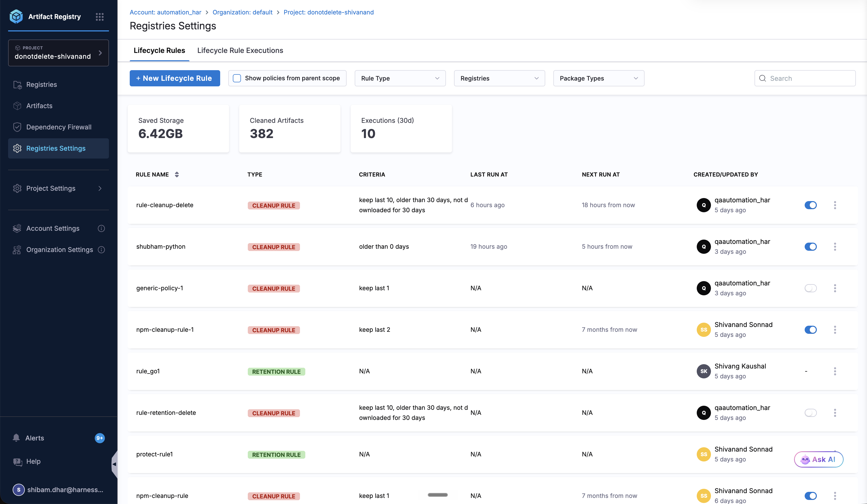Click the Organization Settings info icon

[x=102, y=250]
